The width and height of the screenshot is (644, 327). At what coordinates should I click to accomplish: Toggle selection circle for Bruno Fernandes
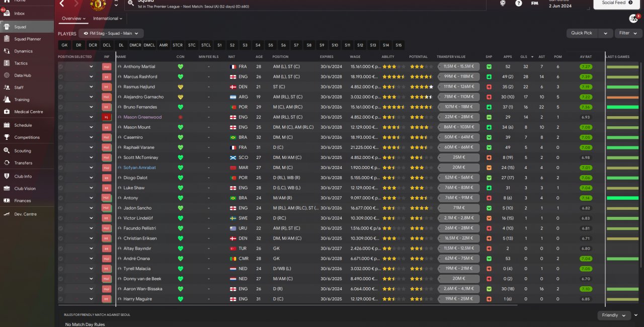pos(61,107)
